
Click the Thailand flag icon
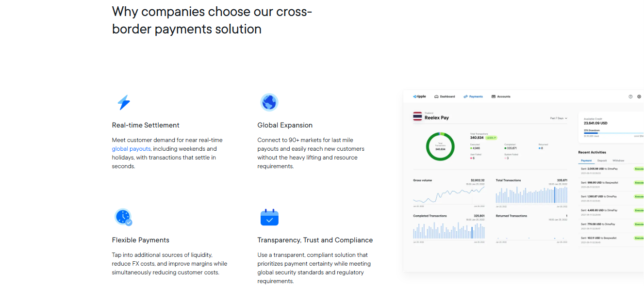point(417,116)
